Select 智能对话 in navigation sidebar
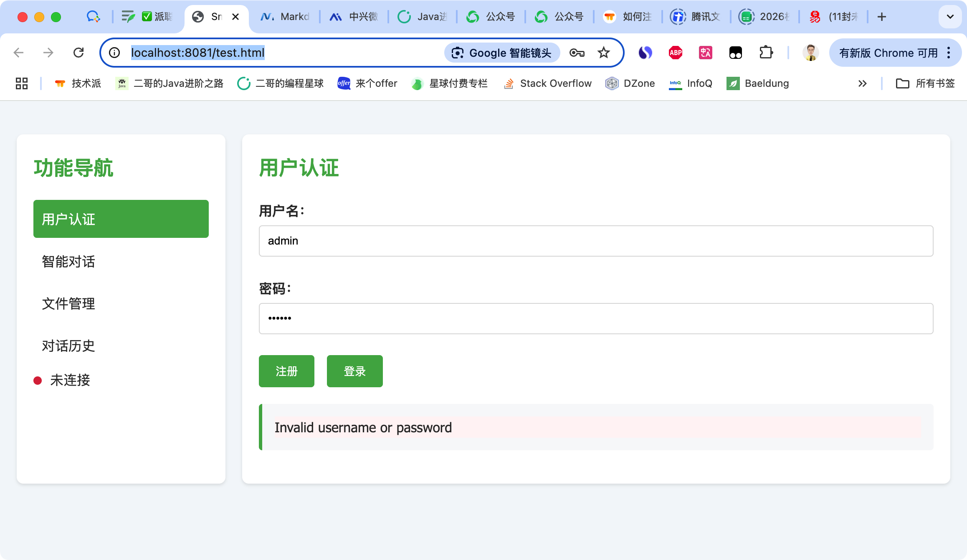The image size is (967, 560). pos(68,262)
